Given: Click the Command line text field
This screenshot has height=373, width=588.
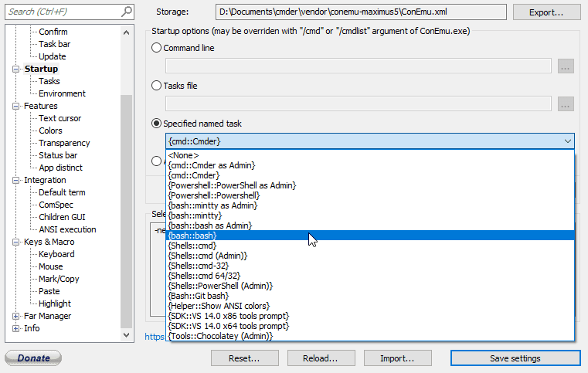Looking at the screenshot, I should (358, 66).
